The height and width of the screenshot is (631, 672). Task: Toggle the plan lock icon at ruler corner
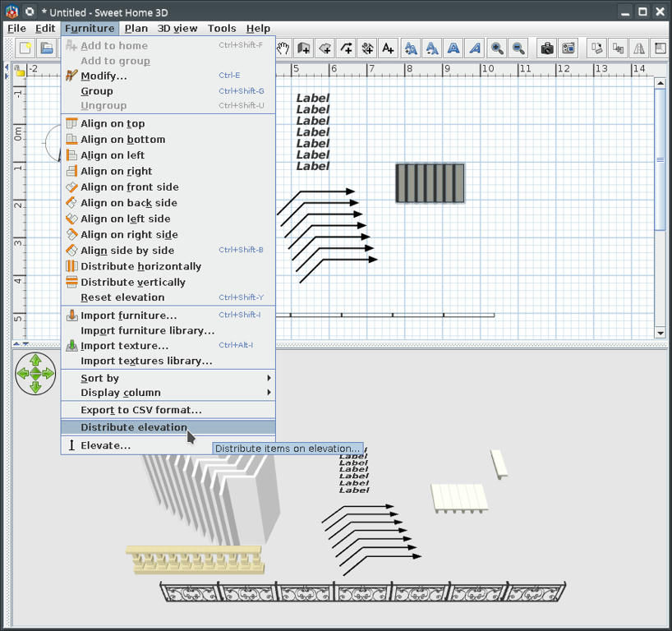pyautogui.click(x=19, y=71)
